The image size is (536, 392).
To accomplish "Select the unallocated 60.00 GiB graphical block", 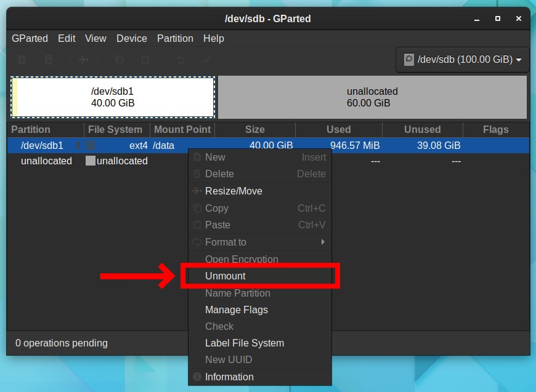I will pos(372,97).
